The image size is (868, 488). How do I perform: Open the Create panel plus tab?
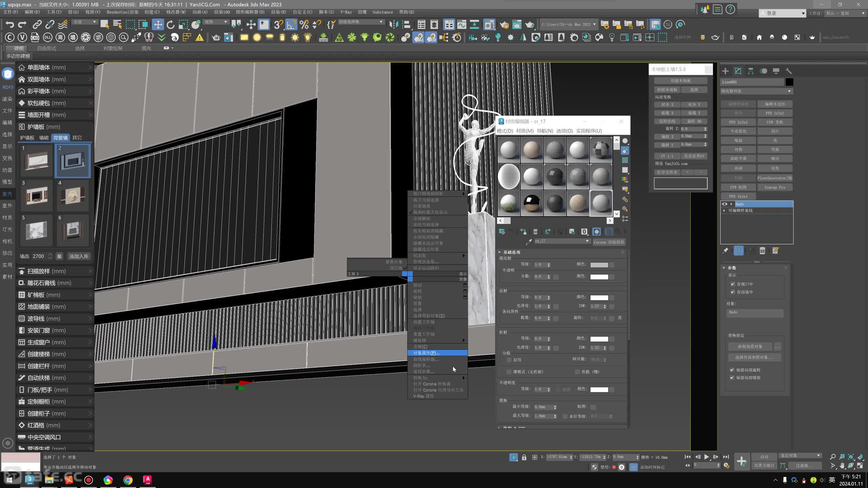tap(725, 71)
